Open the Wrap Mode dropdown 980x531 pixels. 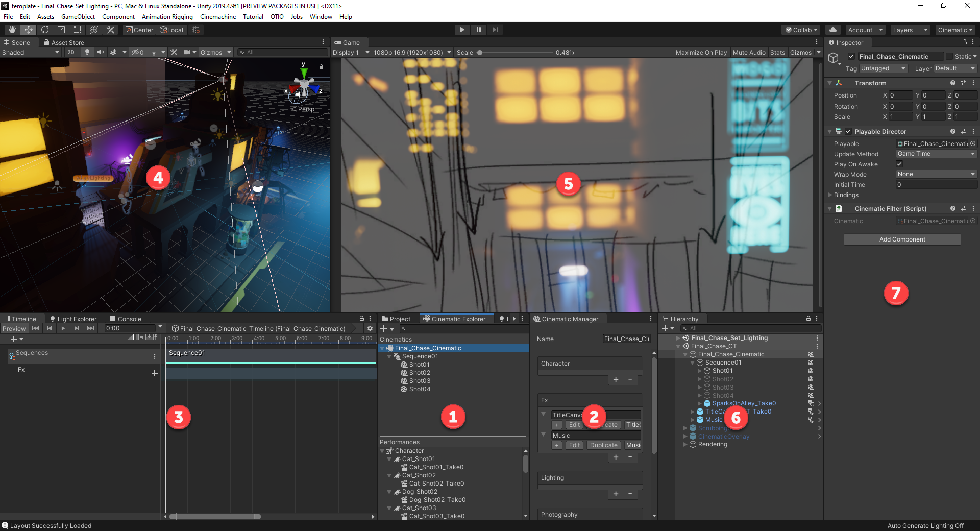936,174
